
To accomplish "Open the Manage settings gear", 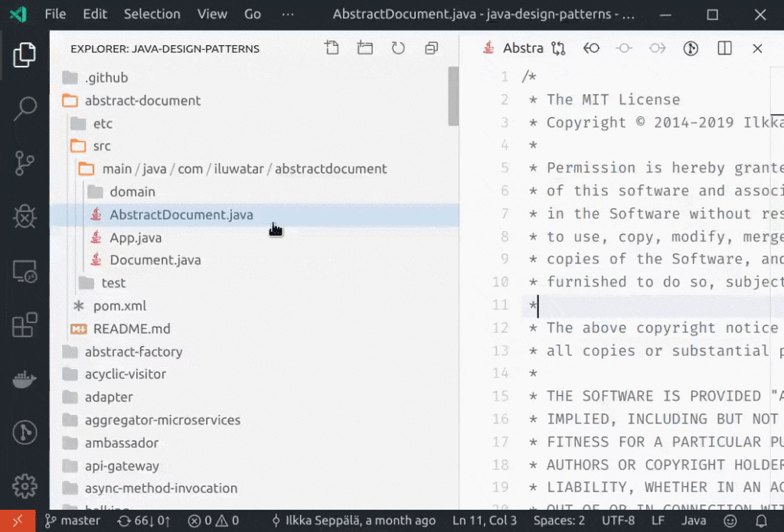I will pyautogui.click(x=24, y=485).
